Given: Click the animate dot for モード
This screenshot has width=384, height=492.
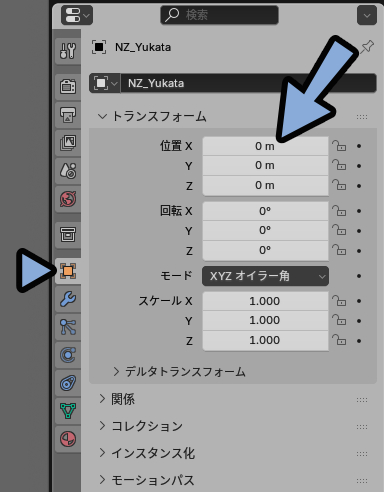Looking at the screenshot, I should coord(359,276).
